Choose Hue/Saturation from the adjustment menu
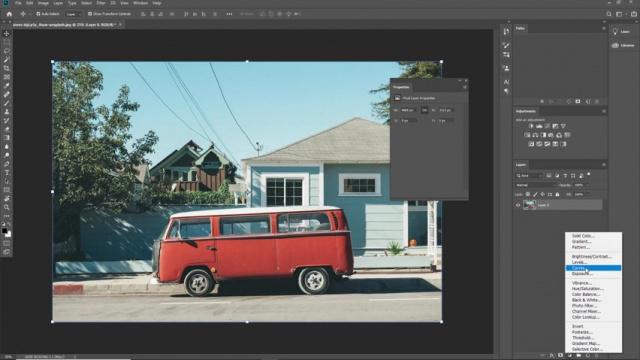The width and height of the screenshot is (640, 360). coord(593,289)
